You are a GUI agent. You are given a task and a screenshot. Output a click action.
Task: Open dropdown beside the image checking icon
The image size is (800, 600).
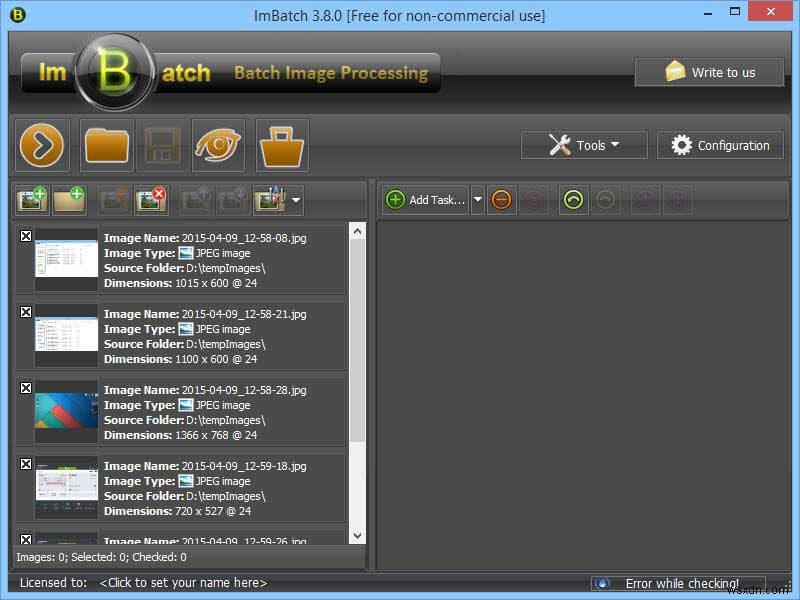(x=293, y=199)
